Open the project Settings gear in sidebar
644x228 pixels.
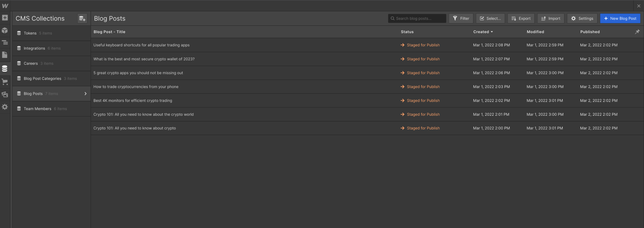click(5, 107)
